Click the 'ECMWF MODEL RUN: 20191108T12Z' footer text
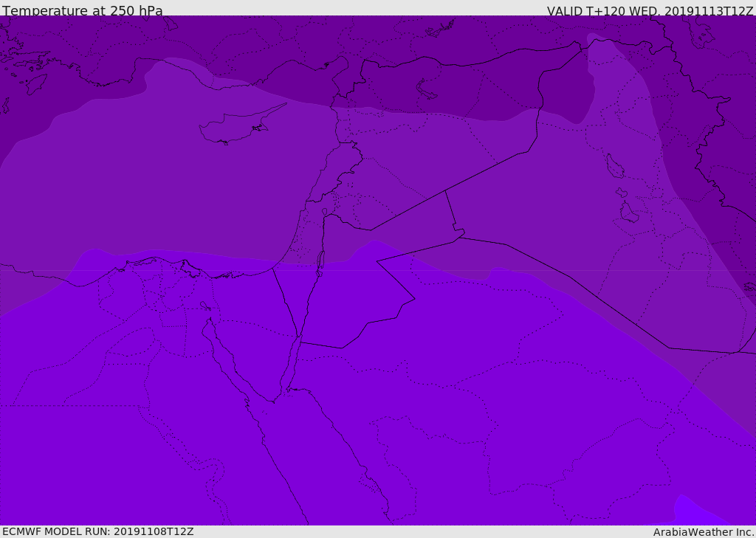The width and height of the screenshot is (756, 538). [x=98, y=532]
